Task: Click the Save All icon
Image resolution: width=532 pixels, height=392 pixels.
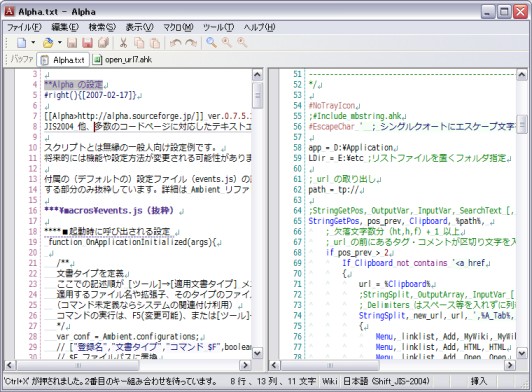Action: click(x=103, y=43)
